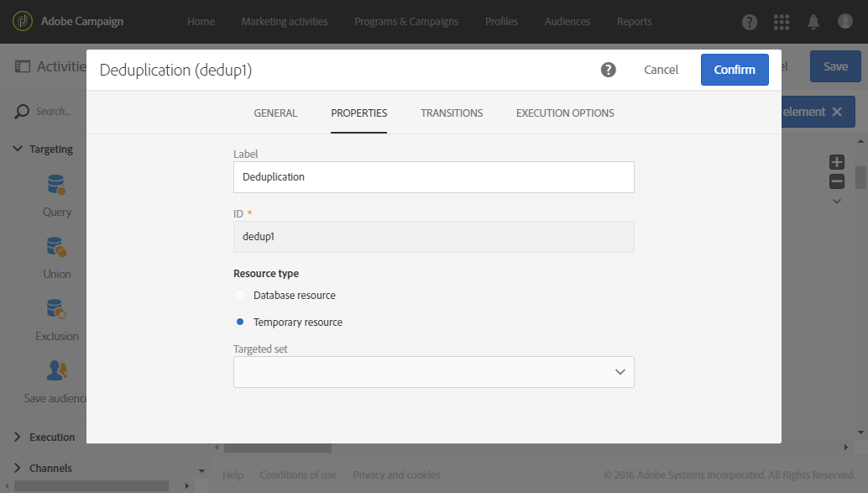
Task: Open Audiences in the top navigation
Action: [x=567, y=22]
